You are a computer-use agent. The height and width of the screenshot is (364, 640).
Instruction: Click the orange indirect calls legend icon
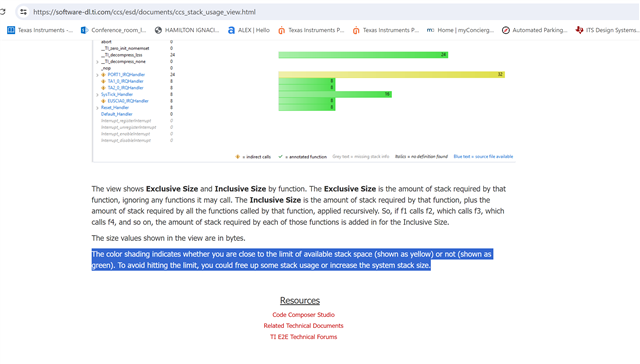238,157
